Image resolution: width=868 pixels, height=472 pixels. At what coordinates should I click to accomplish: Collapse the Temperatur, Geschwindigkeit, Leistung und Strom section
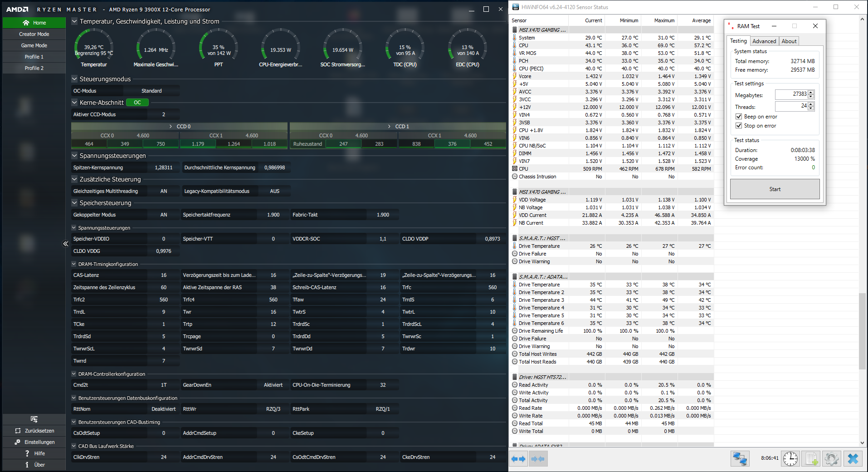coord(74,21)
